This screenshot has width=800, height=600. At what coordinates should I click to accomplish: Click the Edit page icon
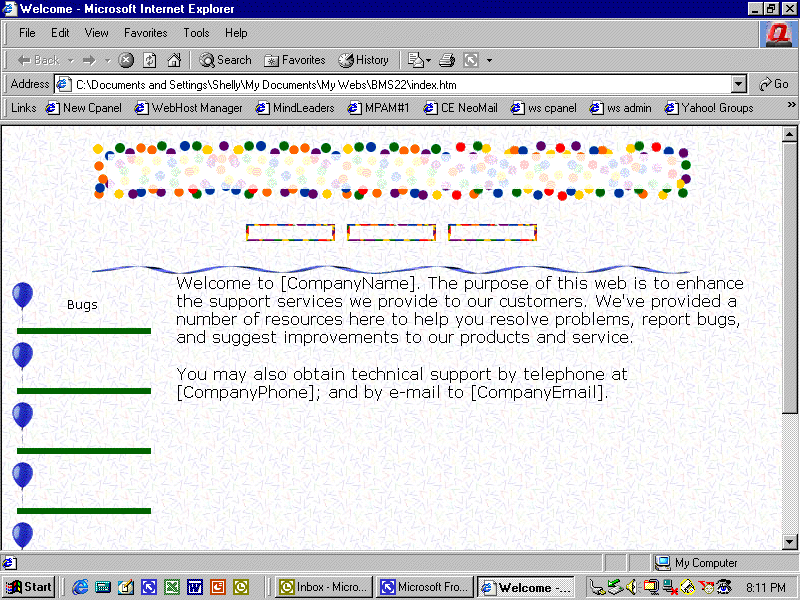(x=415, y=60)
